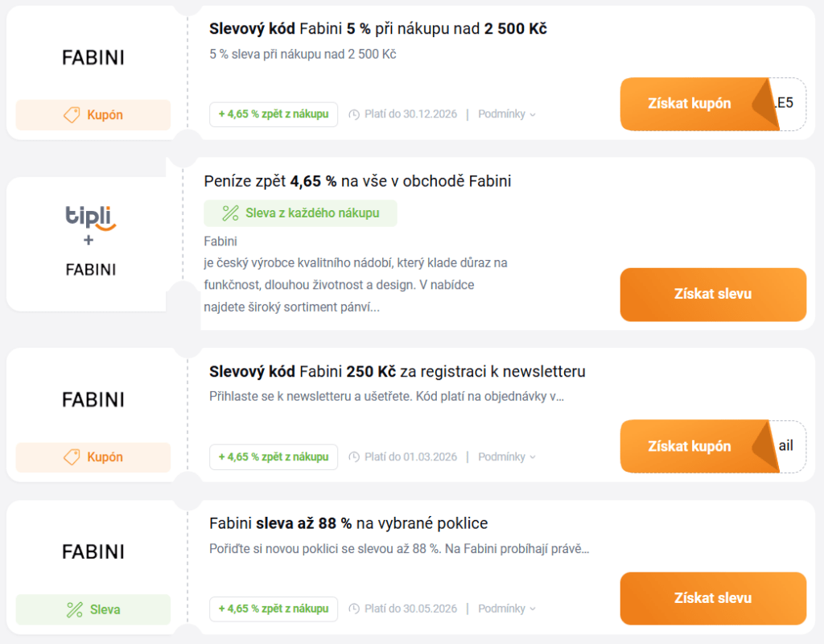This screenshot has height=644, width=824.
Task: Open 'Slevový kód Fabini 5 %' offer title
Action: click(378, 29)
